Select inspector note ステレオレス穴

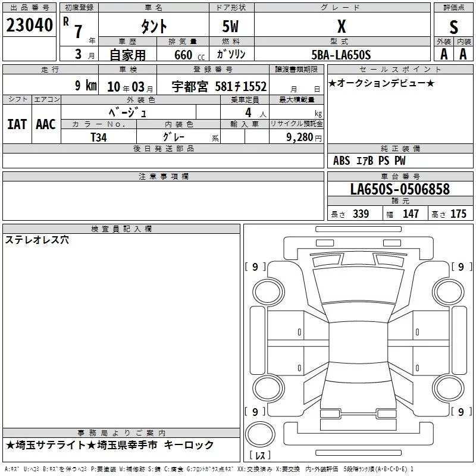[37, 240]
